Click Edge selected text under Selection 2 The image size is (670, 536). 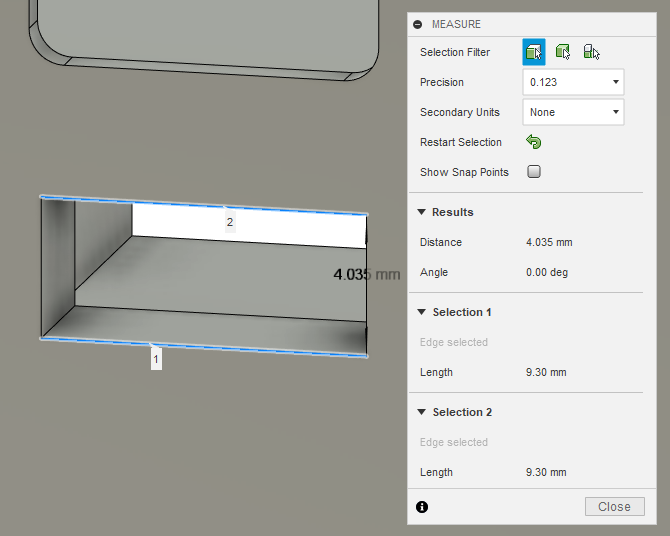click(454, 442)
